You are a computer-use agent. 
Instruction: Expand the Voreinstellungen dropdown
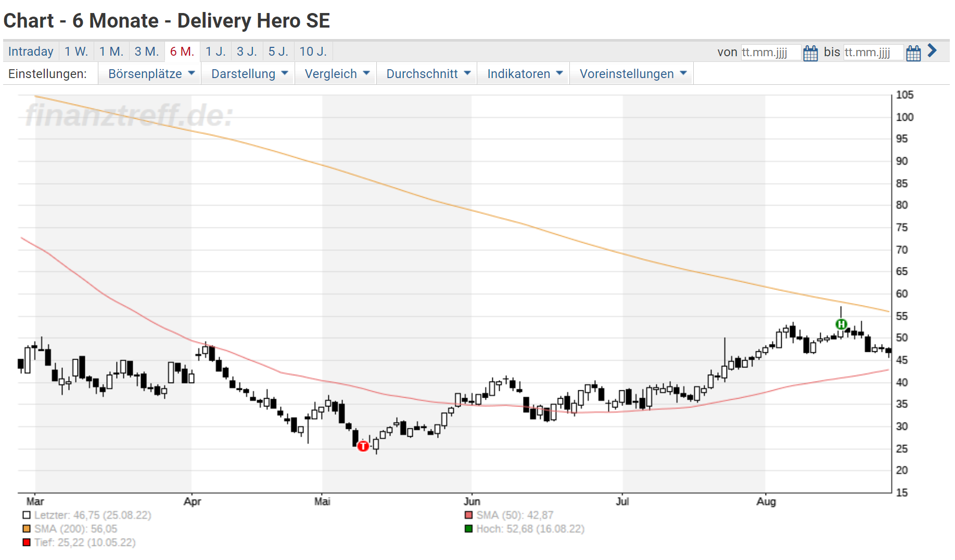tap(633, 74)
